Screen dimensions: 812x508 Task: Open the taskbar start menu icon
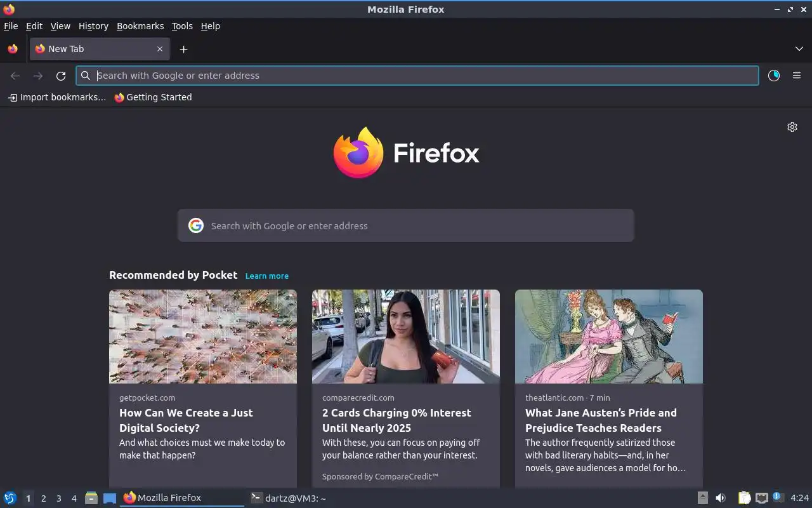10,498
